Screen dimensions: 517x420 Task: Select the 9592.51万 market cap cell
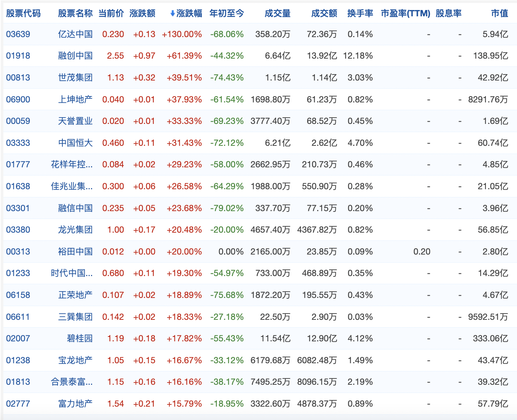[488, 317]
